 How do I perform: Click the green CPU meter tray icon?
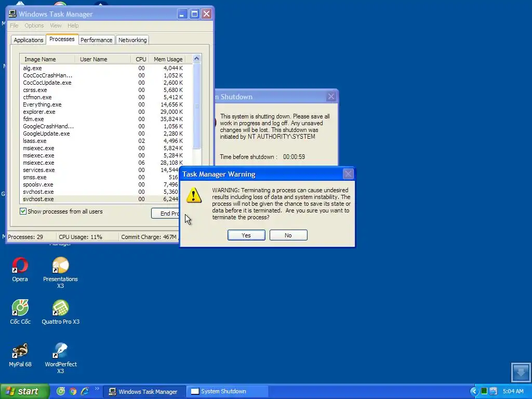pos(484,391)
